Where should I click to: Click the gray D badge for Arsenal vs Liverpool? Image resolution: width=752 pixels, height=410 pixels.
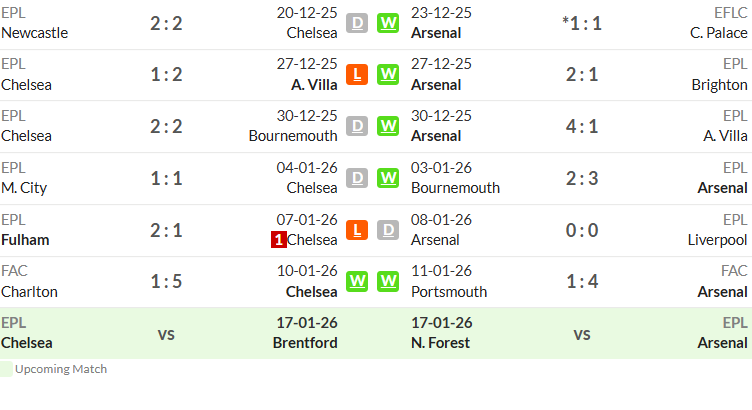388,230
